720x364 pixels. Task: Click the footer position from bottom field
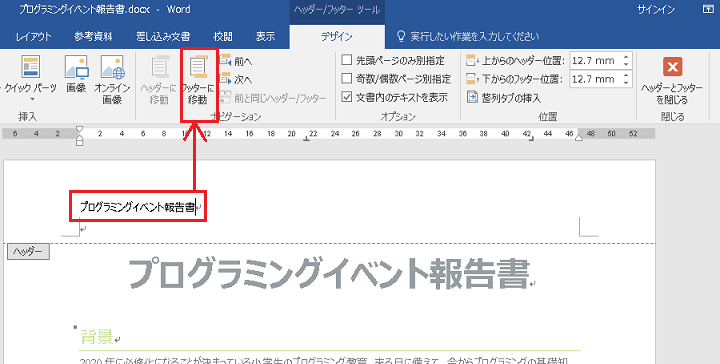tap(595, 79)
